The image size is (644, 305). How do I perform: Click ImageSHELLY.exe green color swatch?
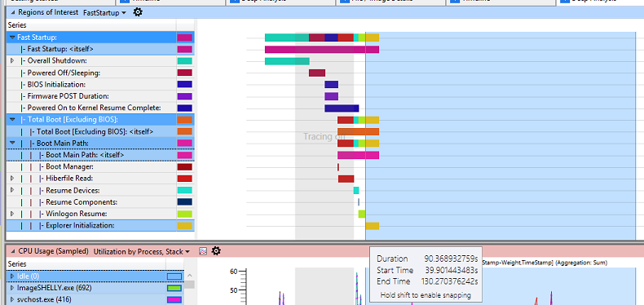[174, 288]
